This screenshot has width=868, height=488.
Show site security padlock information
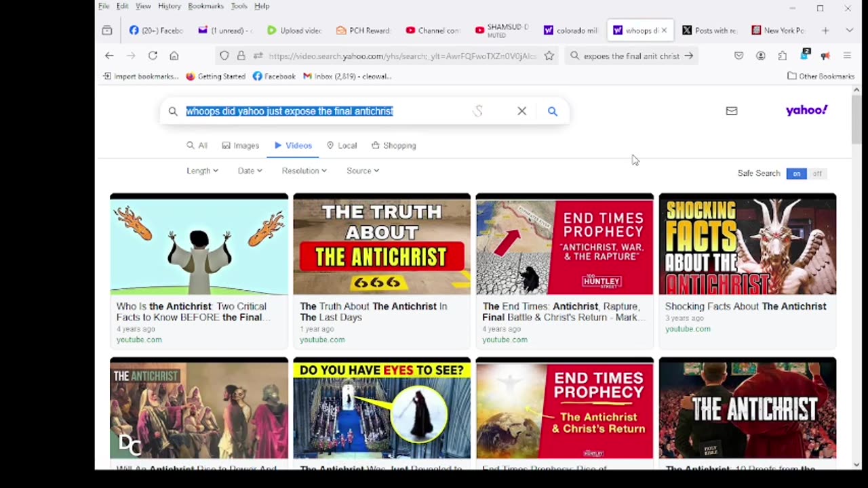pos(241,56)
